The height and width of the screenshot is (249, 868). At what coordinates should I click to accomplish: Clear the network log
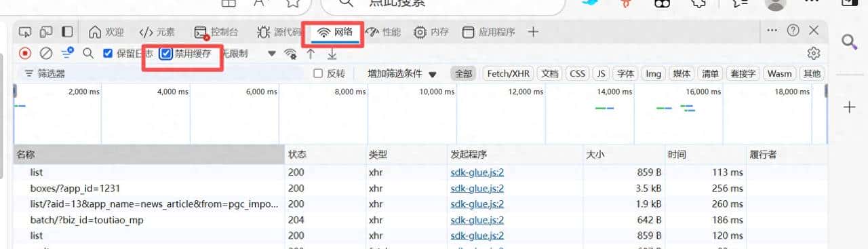coord(46,53)
